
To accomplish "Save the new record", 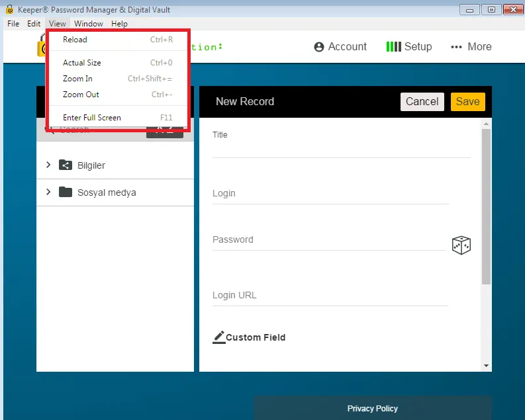I will pos(467,101).
